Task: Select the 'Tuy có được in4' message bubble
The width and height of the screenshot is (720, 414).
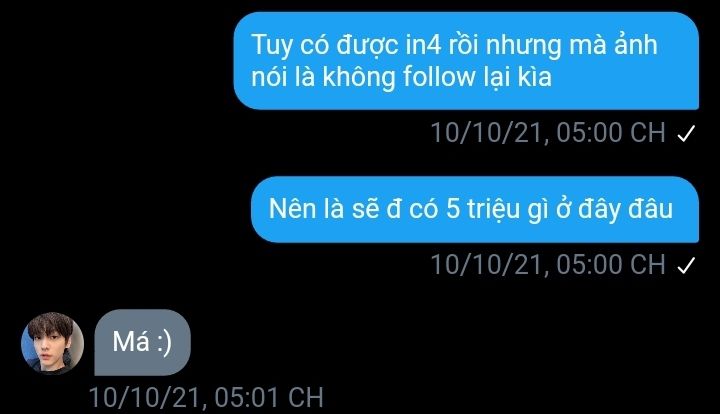Action: [466, 61]
